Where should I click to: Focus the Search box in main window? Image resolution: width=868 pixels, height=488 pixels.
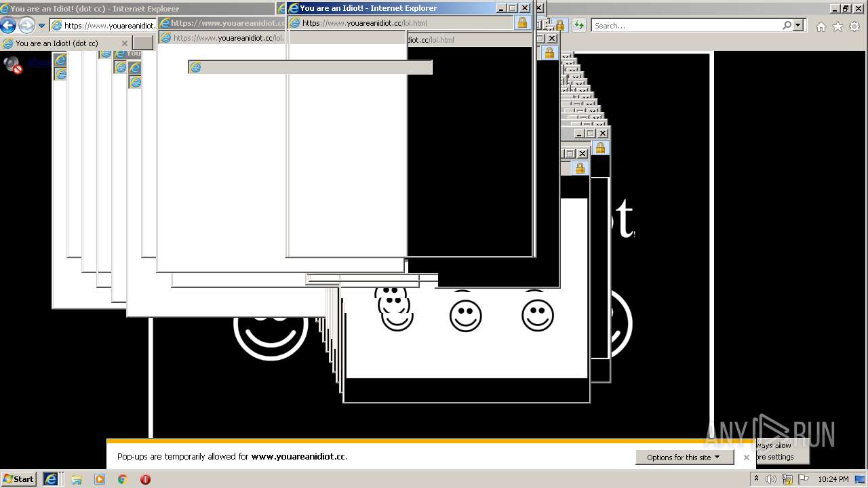coord(687,26)
